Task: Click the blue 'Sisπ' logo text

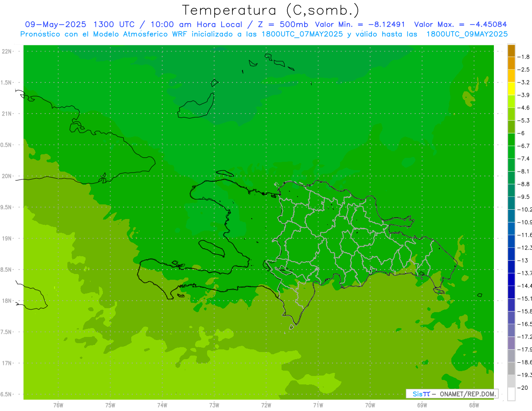Action: pyautogui.click(x=421, y=394)
